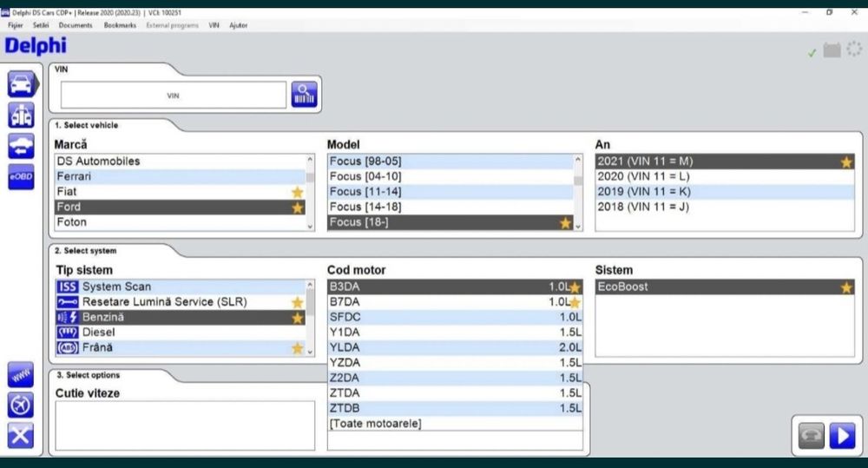Viewport: 868px width, 468px height.
Task: Open the VIN menu
Action: pyautogui.click(x=214, y=25)
